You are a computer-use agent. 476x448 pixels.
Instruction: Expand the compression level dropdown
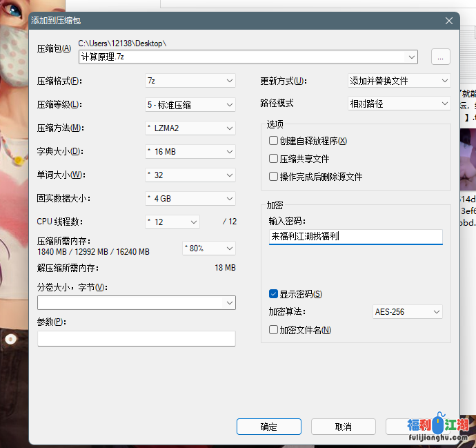tap(190, 105)
